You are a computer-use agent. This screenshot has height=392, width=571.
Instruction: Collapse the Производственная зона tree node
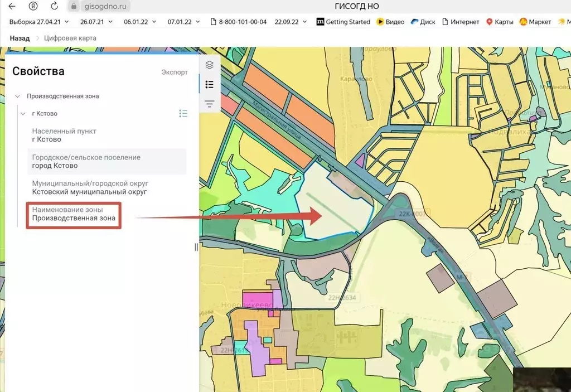click(x=17, y=96)
